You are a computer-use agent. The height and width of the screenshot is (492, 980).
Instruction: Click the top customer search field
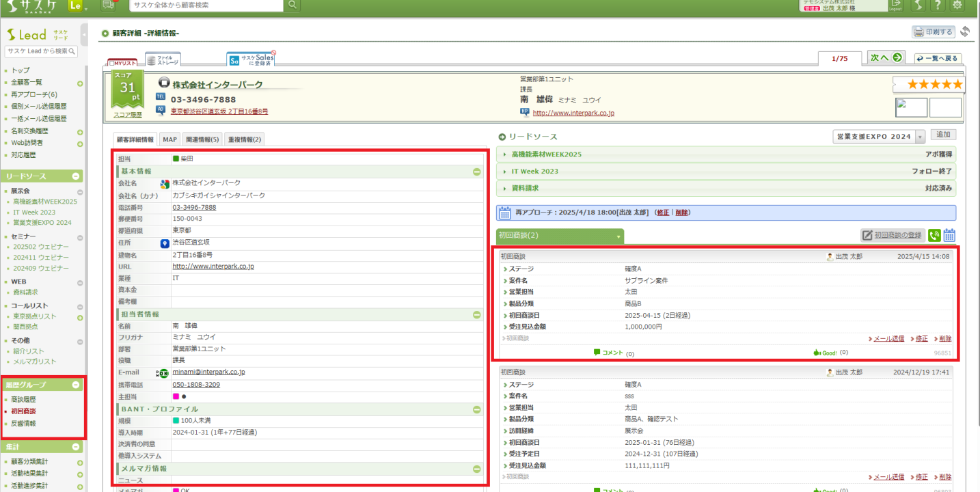pos(206,5)
